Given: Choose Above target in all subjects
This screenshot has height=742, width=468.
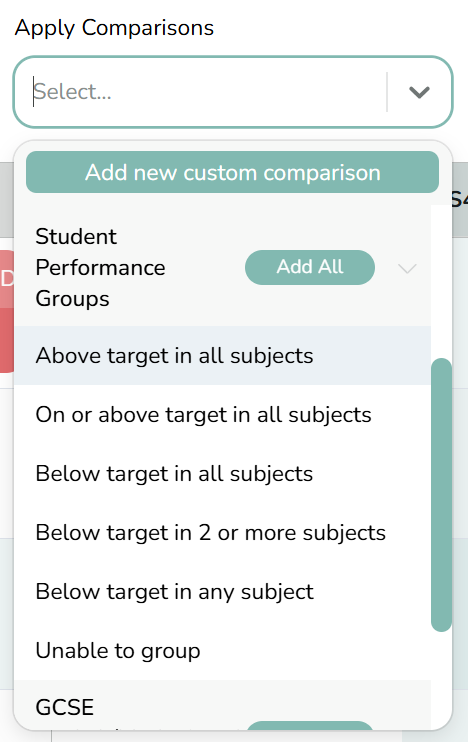Looking at the screenshot, I should pos(222,355).
